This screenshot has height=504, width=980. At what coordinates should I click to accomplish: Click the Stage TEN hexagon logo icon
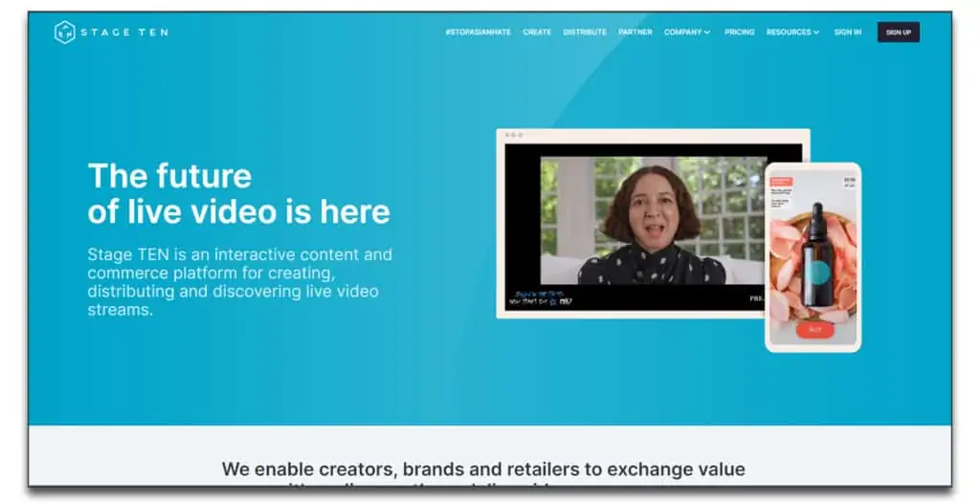click(65, 33)
